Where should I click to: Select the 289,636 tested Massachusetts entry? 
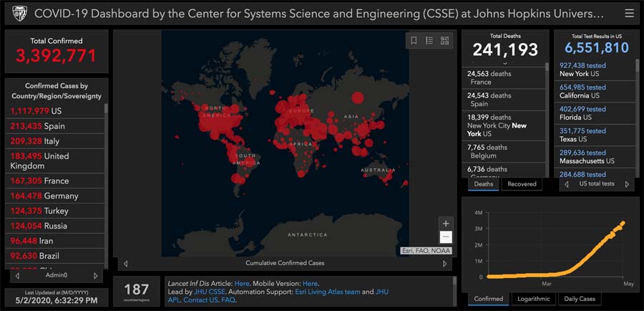pos(595,157)
